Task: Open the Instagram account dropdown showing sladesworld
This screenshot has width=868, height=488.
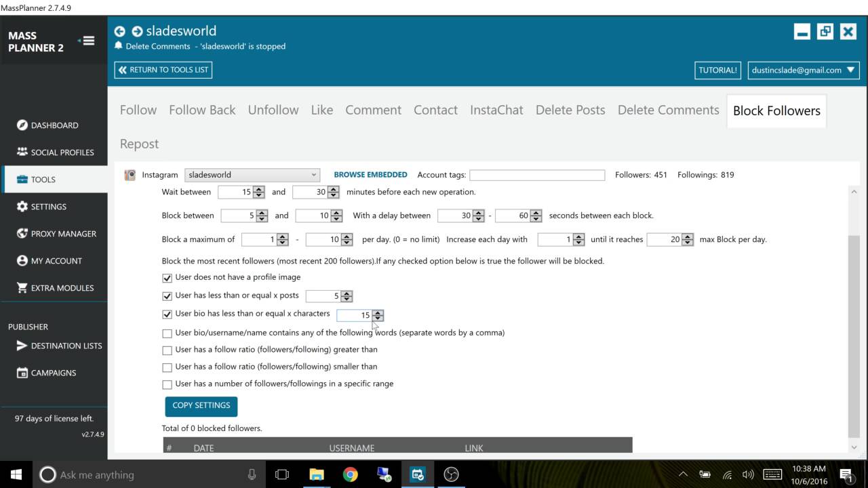Action: tap(252, 175)
